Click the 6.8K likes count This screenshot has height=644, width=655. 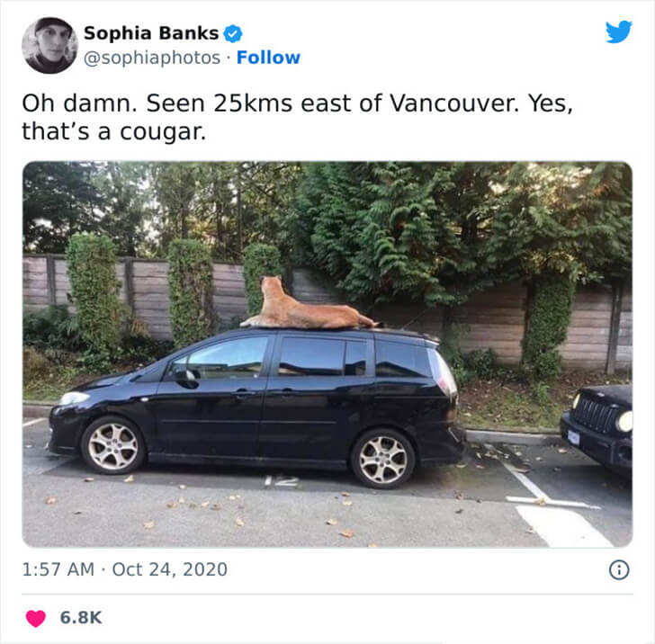point(81,618)
